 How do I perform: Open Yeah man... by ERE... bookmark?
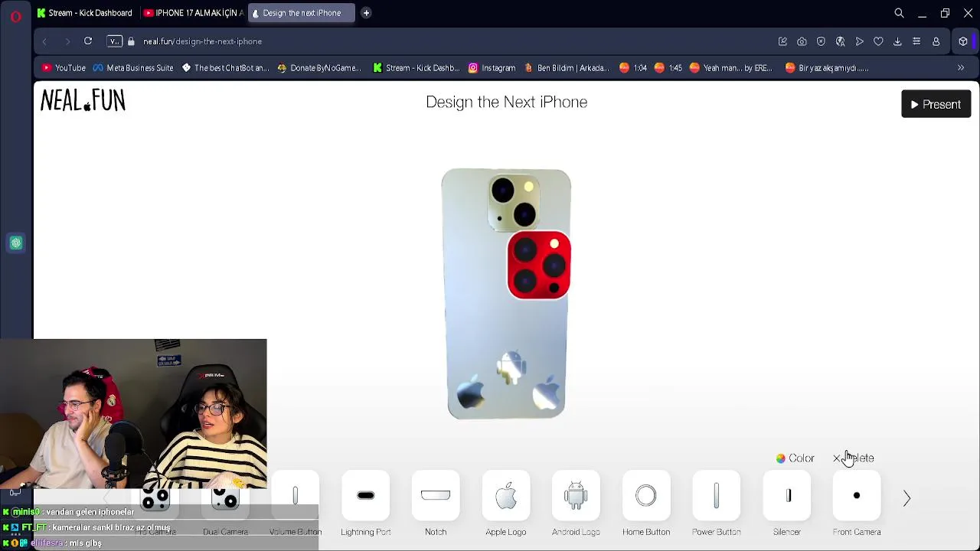(731, 68)
